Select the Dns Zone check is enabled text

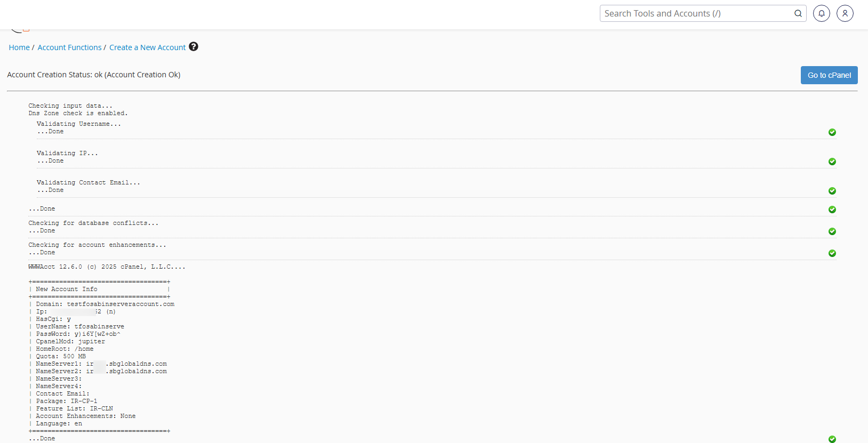point(78,114)
